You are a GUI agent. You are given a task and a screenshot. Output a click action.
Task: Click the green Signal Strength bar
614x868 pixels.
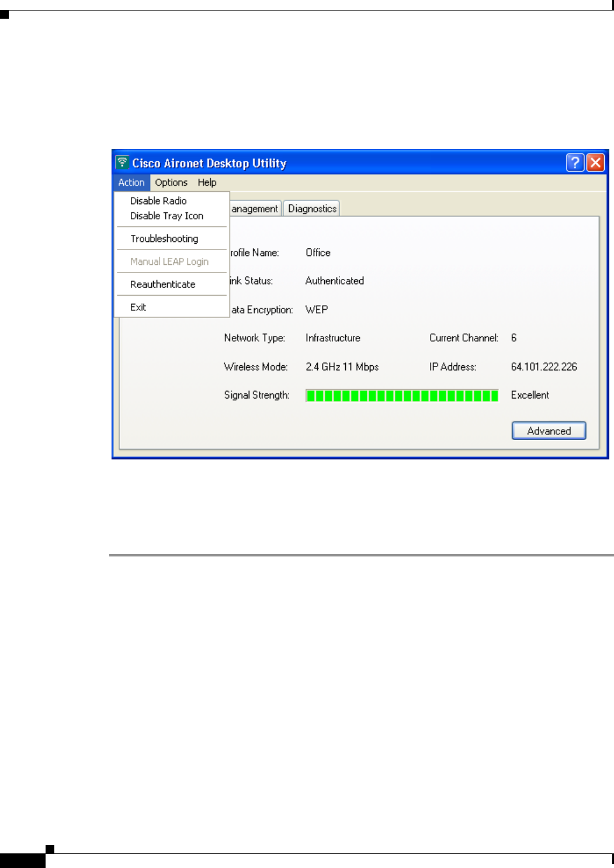coord(402,396)
